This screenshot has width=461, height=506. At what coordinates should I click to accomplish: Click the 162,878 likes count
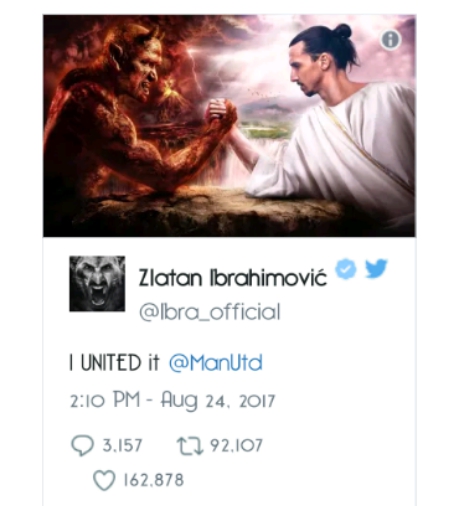point(154,480)
